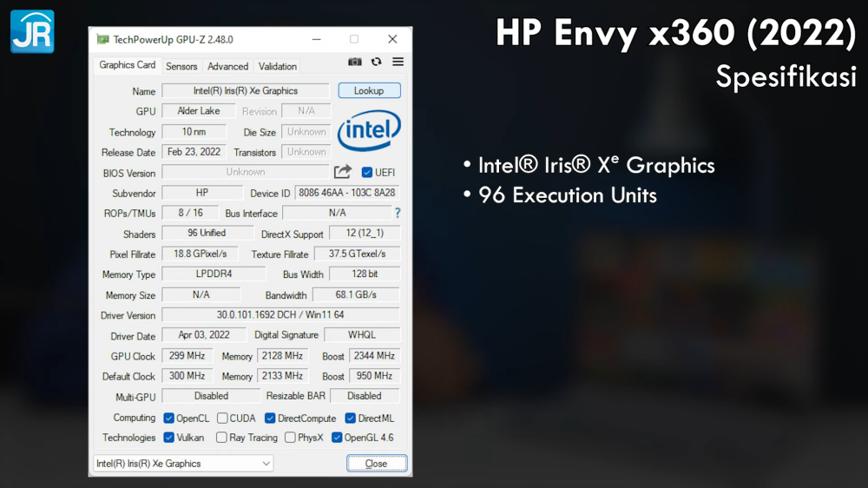Click the Driver Version field 30.0.101.1692

280,314
